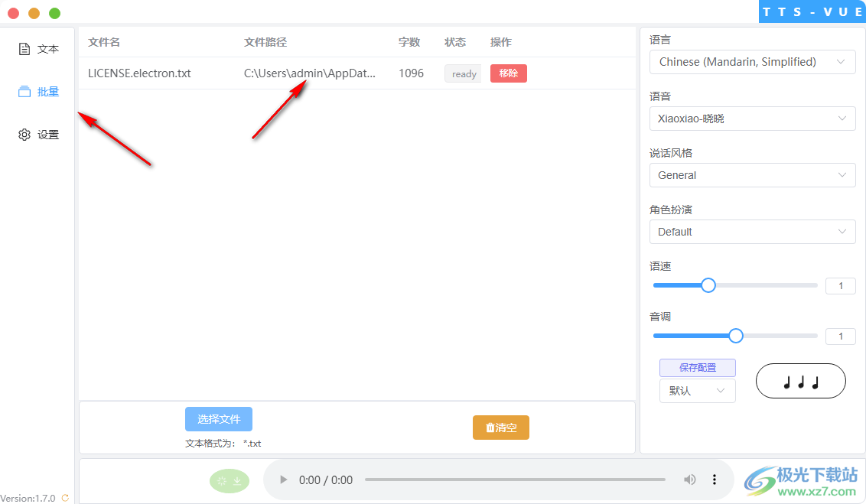Expand the 角色扮演 Default dropdown

point(752,232)
